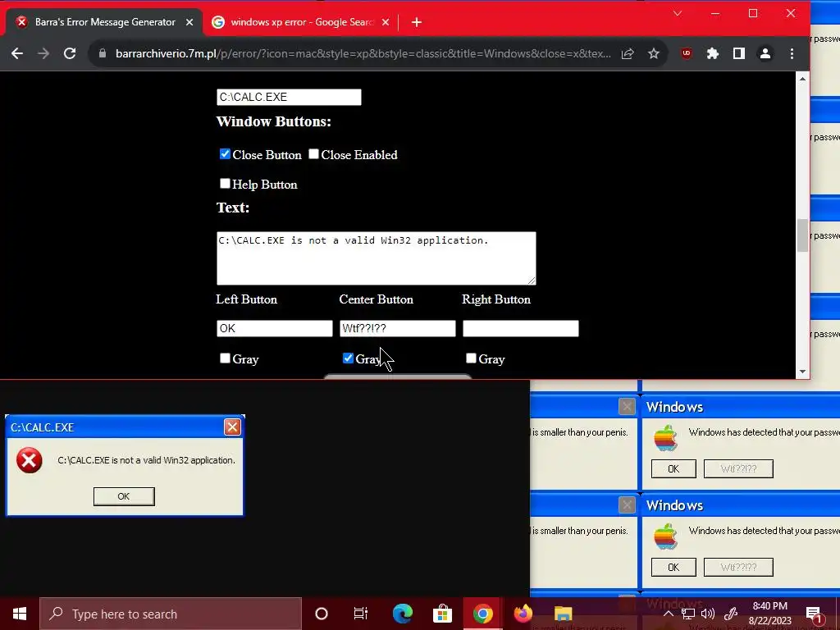Uncheck the Close Button checkbox
Image resolution: width=840 pixels, height=630 pixels.
(225, 154)
